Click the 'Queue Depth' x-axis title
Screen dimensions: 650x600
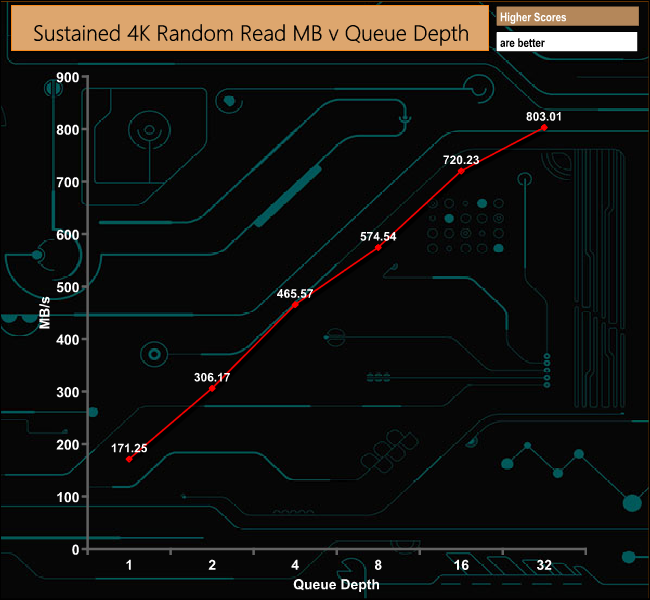[x=336, y=584]
